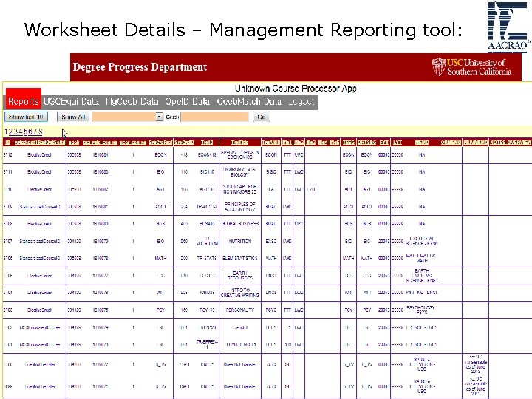
Task: Select the EARTH RESOURCES title cell
Action: [240, 276]
